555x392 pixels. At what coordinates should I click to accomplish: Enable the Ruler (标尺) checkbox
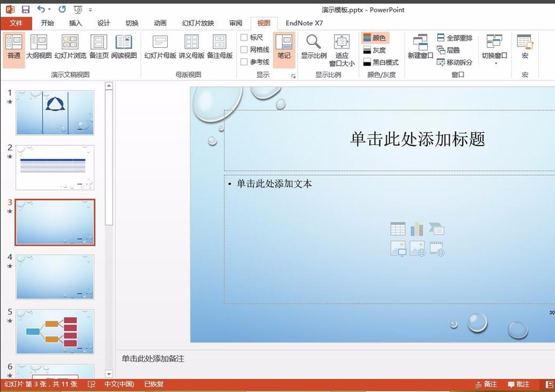pos(244,37)
